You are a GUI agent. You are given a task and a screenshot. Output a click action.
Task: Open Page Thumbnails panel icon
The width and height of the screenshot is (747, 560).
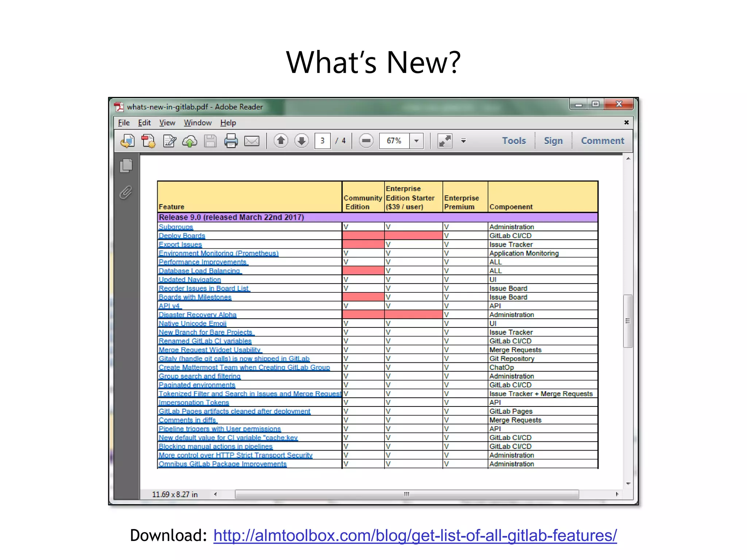pyautogui.click(x=126, y=166)
